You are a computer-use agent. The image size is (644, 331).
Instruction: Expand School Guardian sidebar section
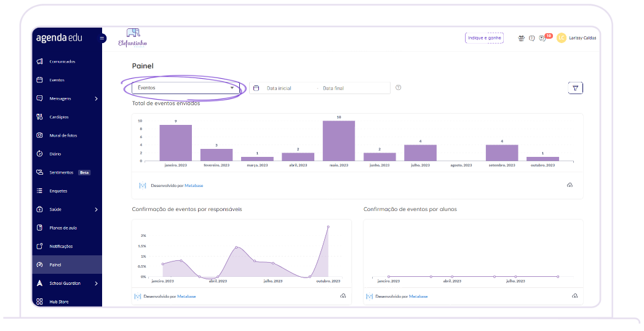pyautogui.click(x=96, y=284)
